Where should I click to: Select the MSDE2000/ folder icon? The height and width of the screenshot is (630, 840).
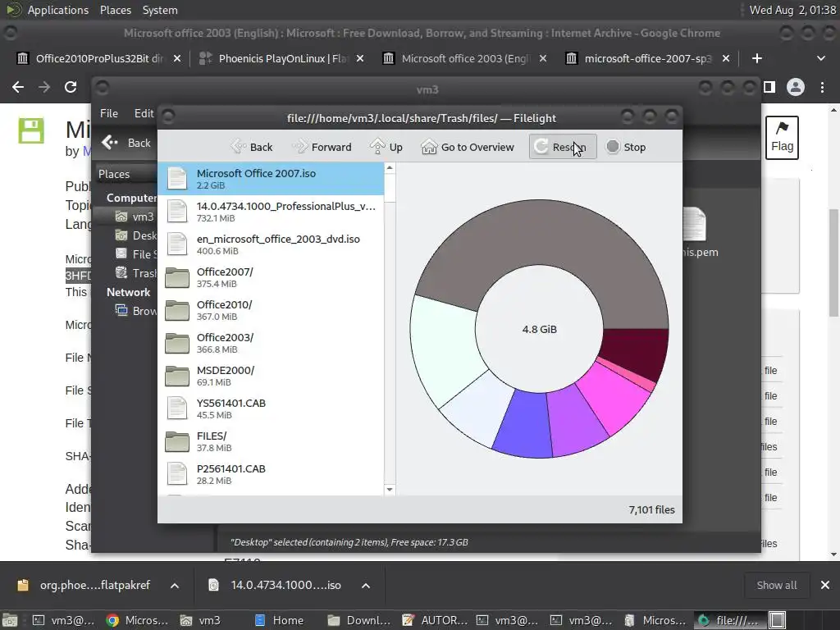pos(177,376)
